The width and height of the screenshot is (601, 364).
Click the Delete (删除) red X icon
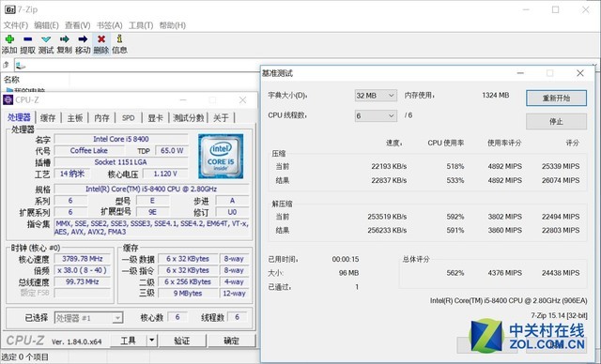point(101,39)
